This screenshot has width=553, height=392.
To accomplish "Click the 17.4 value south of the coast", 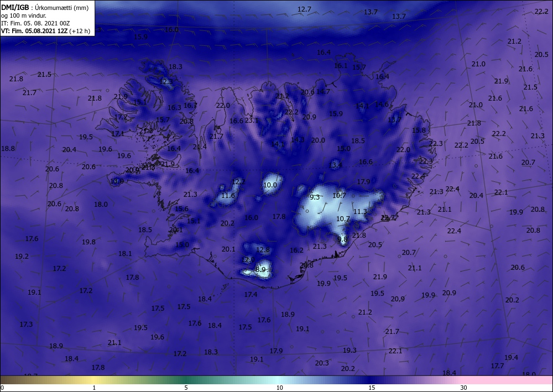I will tap(251, 294).
